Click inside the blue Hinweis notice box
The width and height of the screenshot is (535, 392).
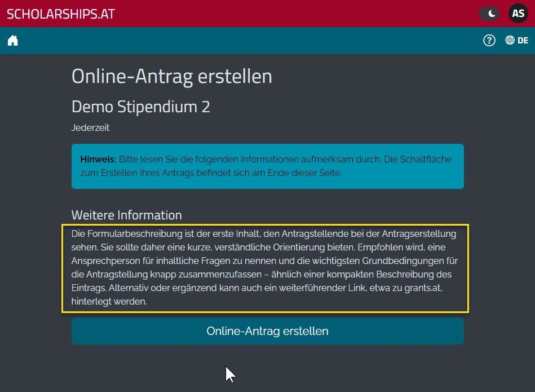tap(267, 166)
